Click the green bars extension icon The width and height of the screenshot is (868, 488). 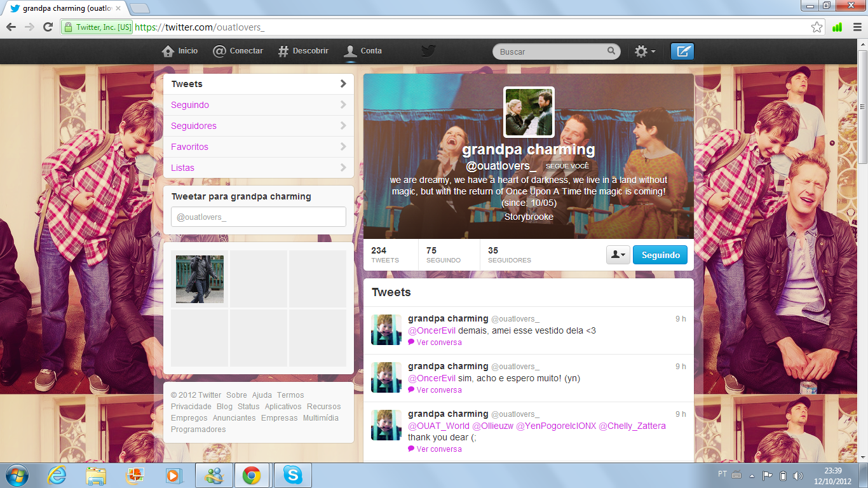pyautogui.click(x=837, y=27)
